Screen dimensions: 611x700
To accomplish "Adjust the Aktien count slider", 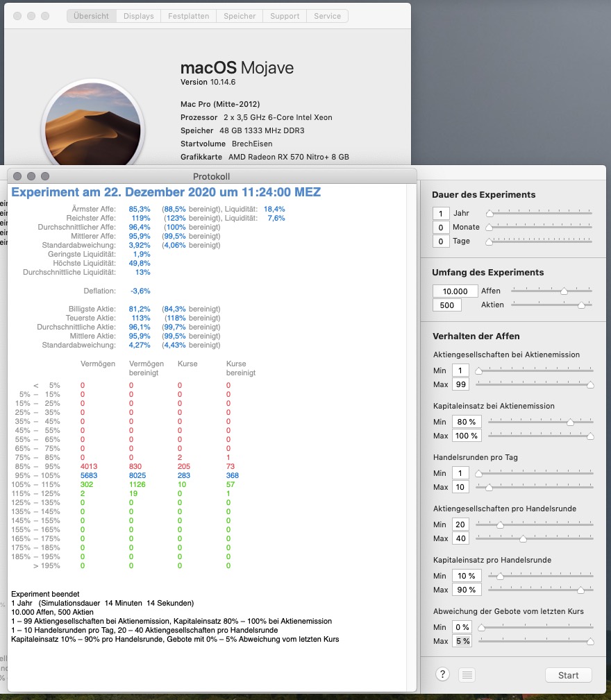I will pyautogui.click(x=551, y=305).
